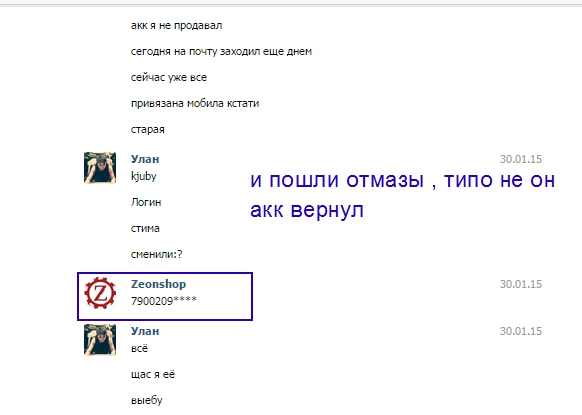Select the message "старая"

pos(148,130)
